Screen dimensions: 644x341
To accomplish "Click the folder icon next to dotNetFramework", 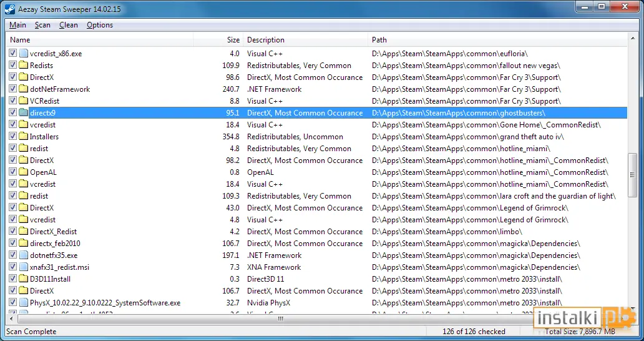I will tap(24, 89).
